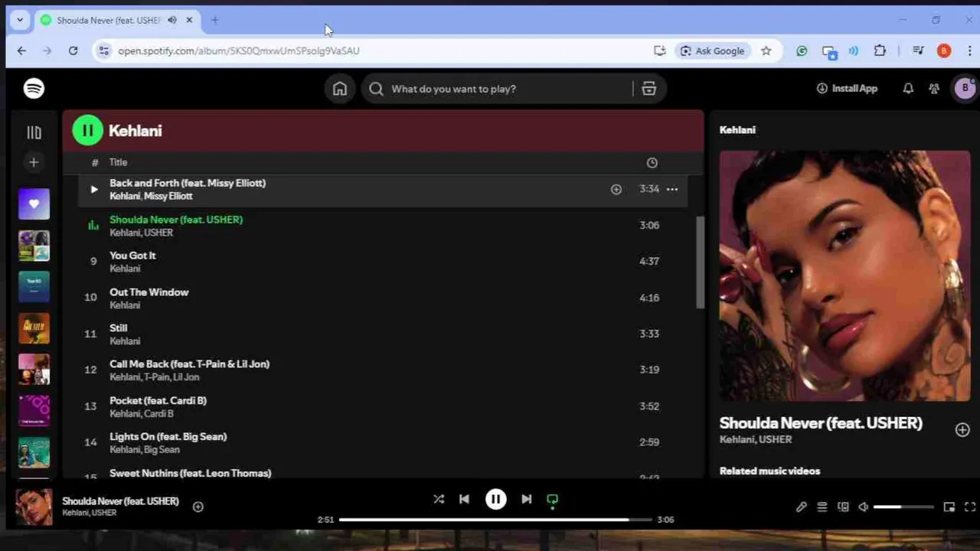This screenshot has height=551, width=980.
Task: Create a new playlist with plus icon
Action: [x=34, y=162]
